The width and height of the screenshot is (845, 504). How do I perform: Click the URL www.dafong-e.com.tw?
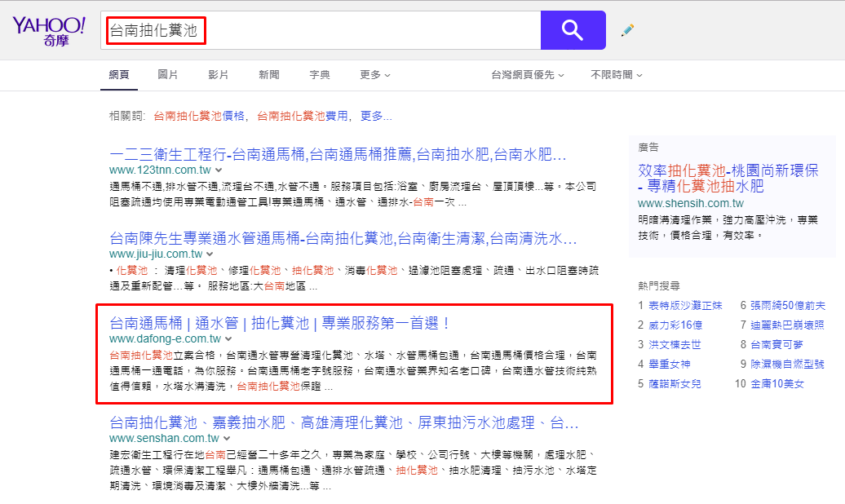pyautogui.click(x=165, y=338)
